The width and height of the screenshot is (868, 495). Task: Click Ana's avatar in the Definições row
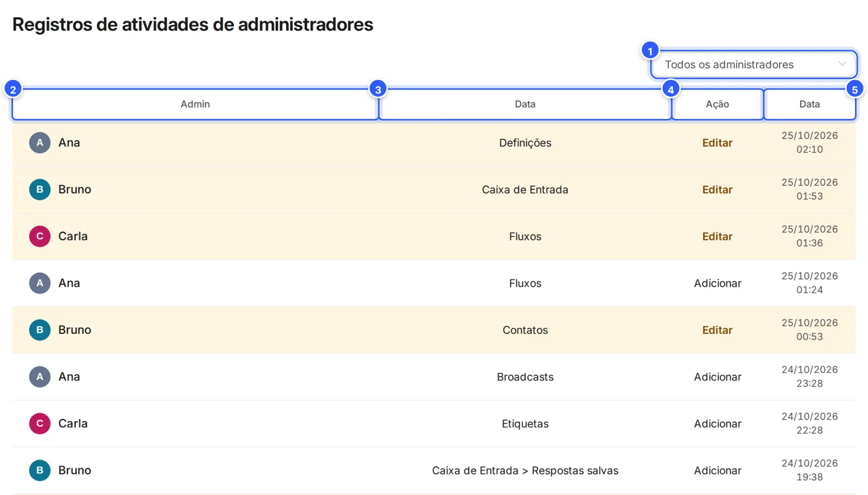(40, 143)
